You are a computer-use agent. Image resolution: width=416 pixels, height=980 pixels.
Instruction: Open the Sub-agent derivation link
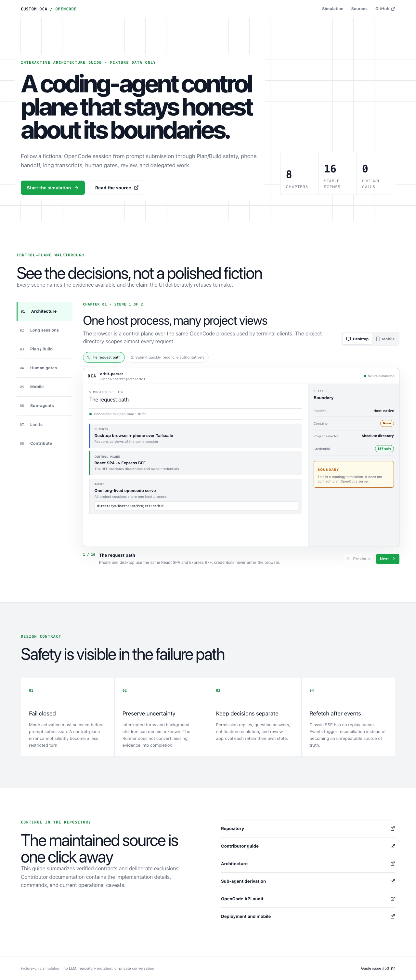[x=308, y=881]
